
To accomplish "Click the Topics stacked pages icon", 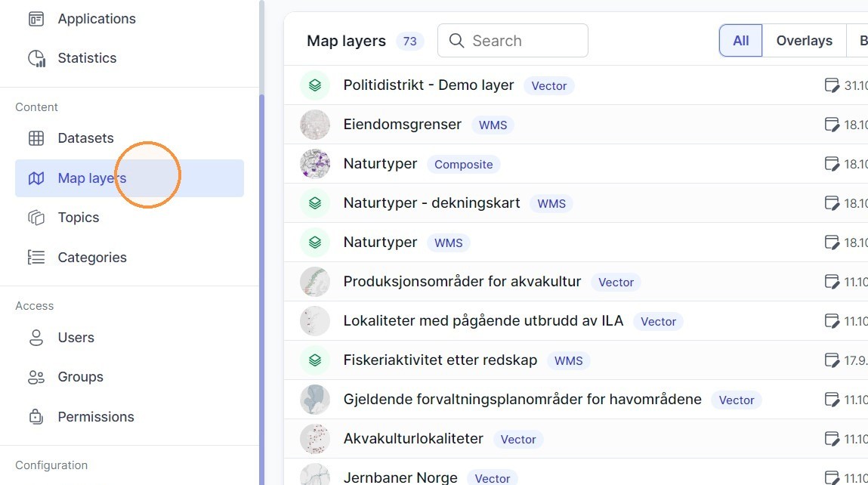I will (x=36, y=218).
